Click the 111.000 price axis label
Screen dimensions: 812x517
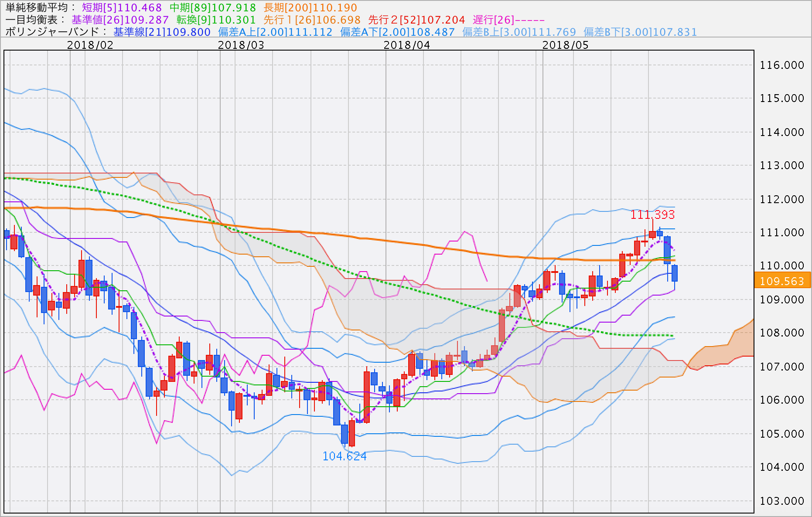[782, 232]
